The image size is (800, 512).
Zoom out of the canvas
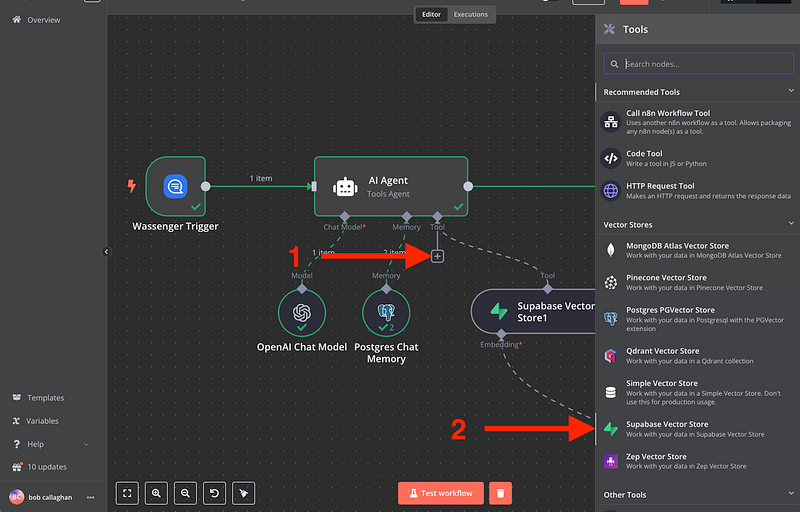(x=186, y=493)
